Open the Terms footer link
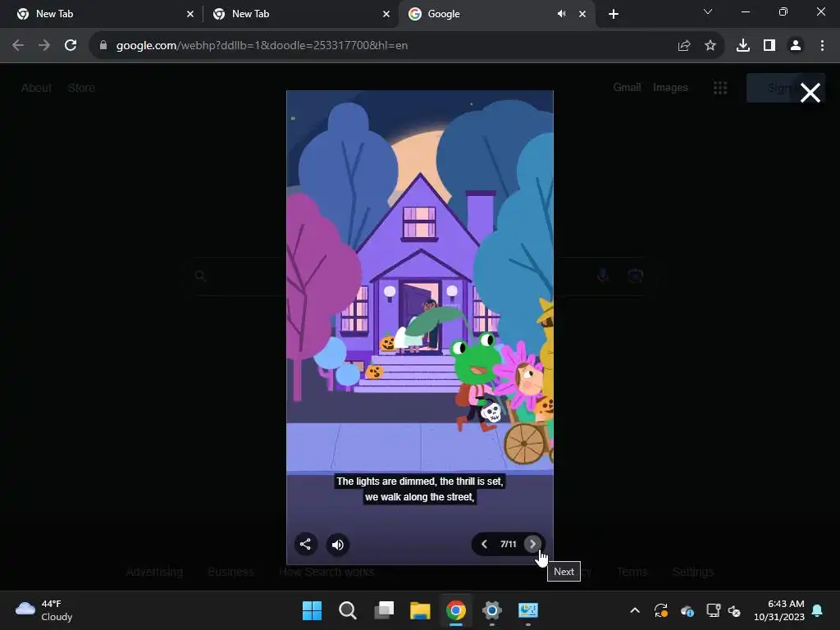 [632, 572]
